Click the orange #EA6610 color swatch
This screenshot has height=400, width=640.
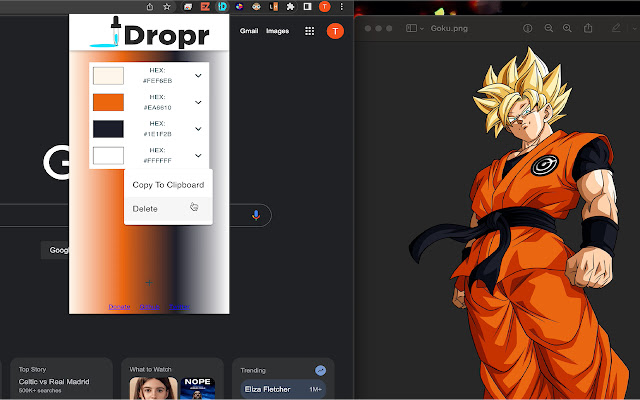pyautogui.click(x=108, y=102)
